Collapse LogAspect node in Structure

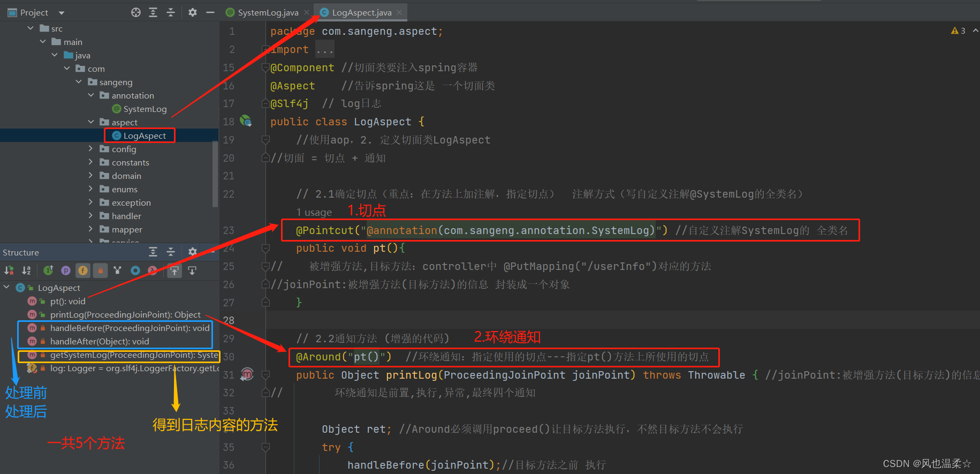(x=6, y=288)
